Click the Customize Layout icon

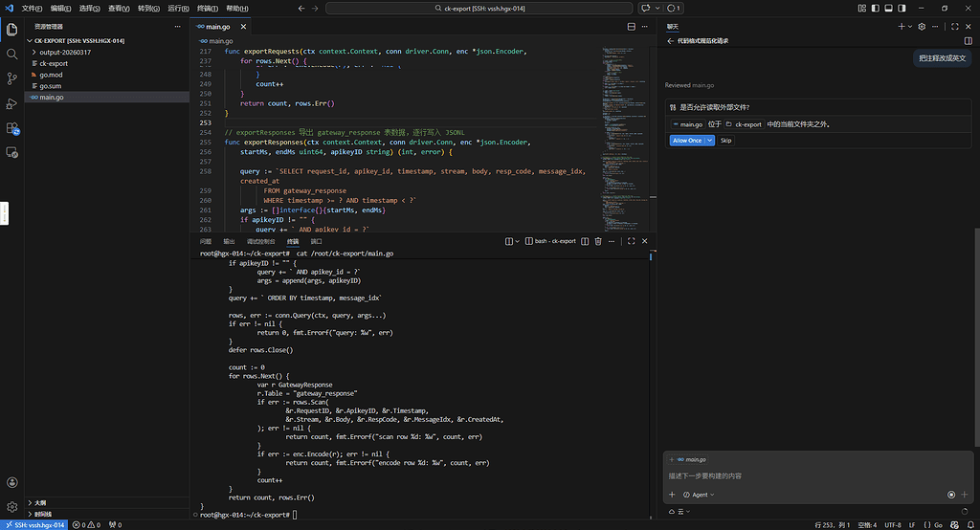862,8
